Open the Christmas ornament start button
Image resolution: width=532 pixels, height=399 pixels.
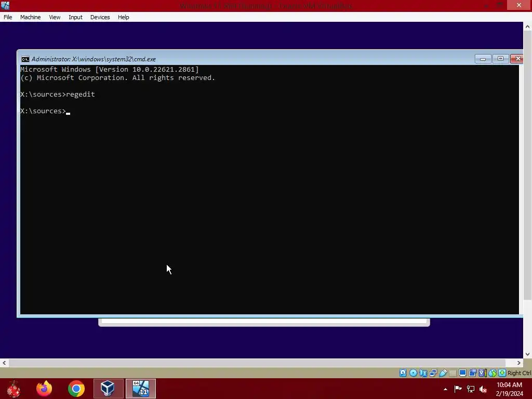pyautogui.click(x=14, y=389)
